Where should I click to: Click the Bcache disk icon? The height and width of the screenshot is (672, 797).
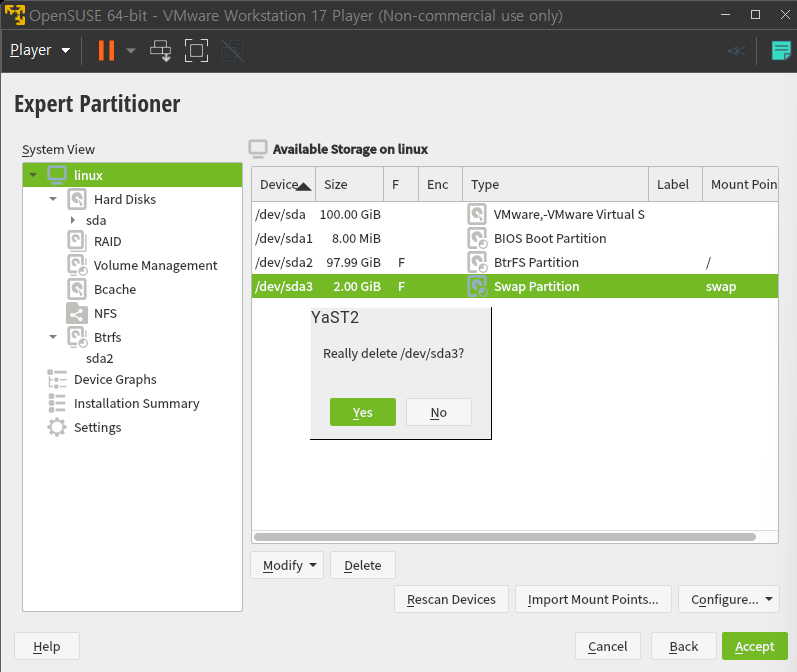77,289
